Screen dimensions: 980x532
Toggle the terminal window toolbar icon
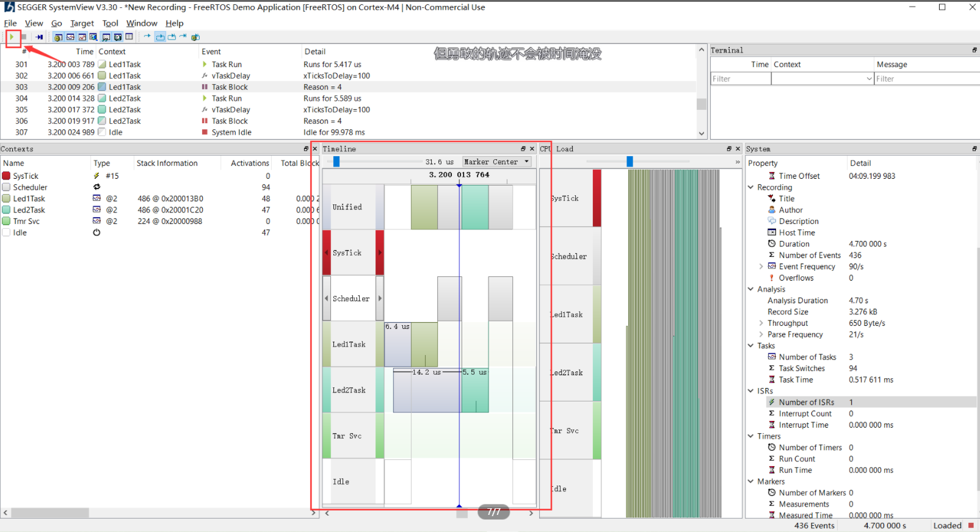coord(106,37)
